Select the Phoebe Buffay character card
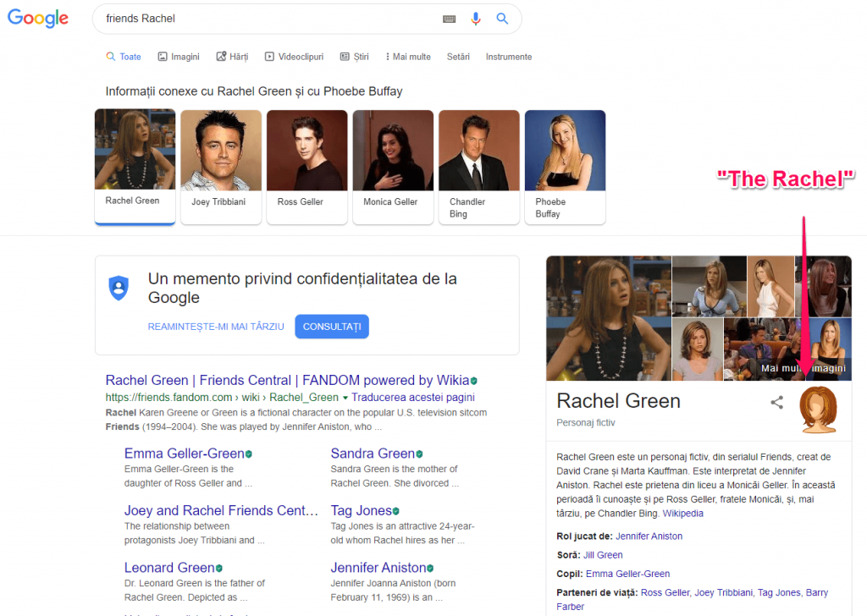Image resolution: width=867 pixels, height=616 pixels. (565, 167)
